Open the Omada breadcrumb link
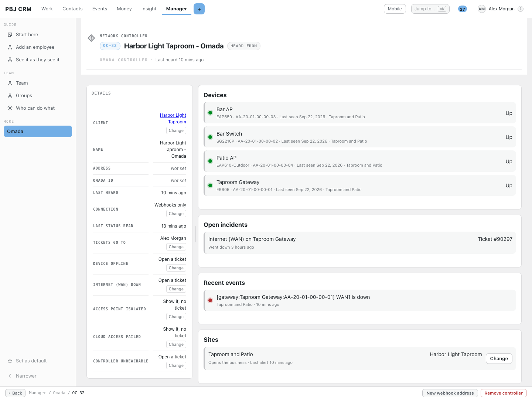This screenshot has width=532, height=399. tap(59, 393)
